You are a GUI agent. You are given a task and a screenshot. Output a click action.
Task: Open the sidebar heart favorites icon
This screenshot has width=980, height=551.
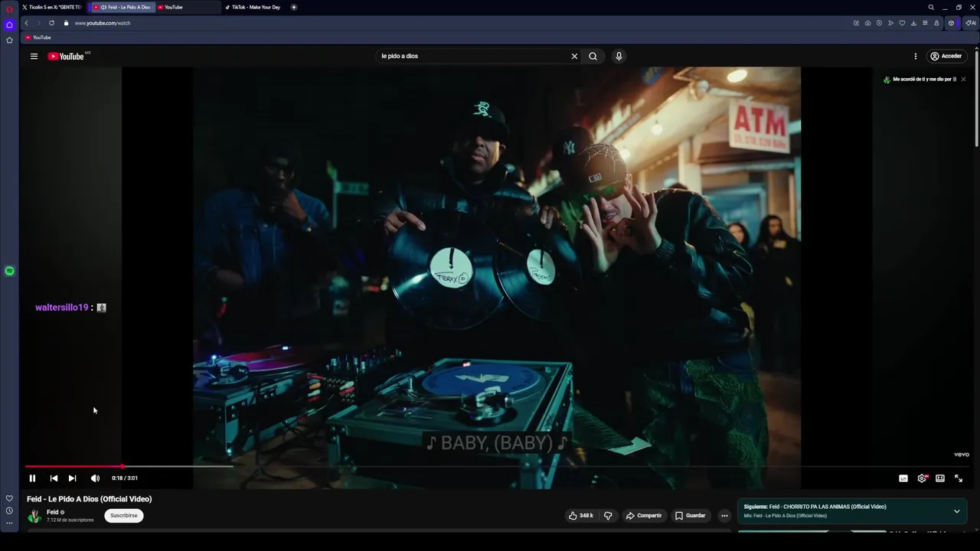click(x=9, y=498)
